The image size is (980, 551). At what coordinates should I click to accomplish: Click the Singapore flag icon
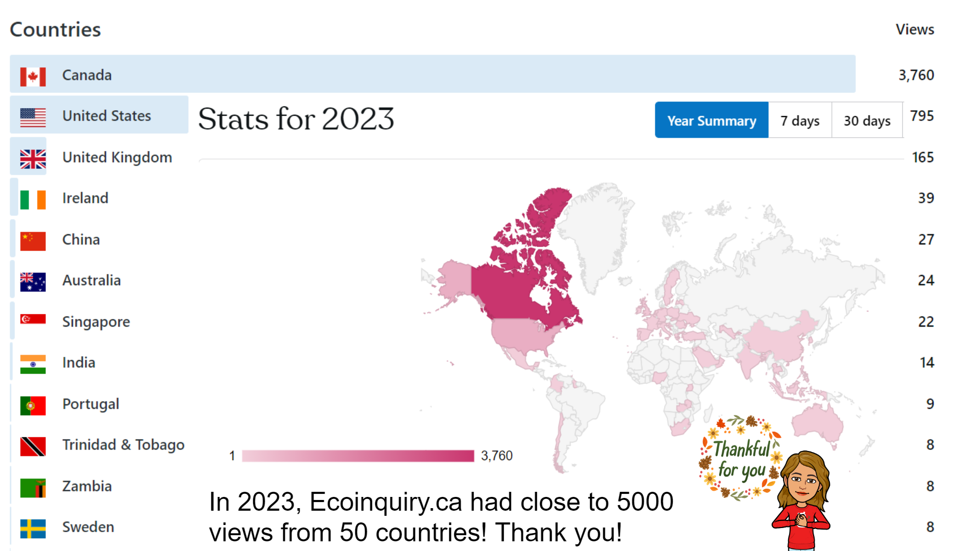[x=33, y=320]
